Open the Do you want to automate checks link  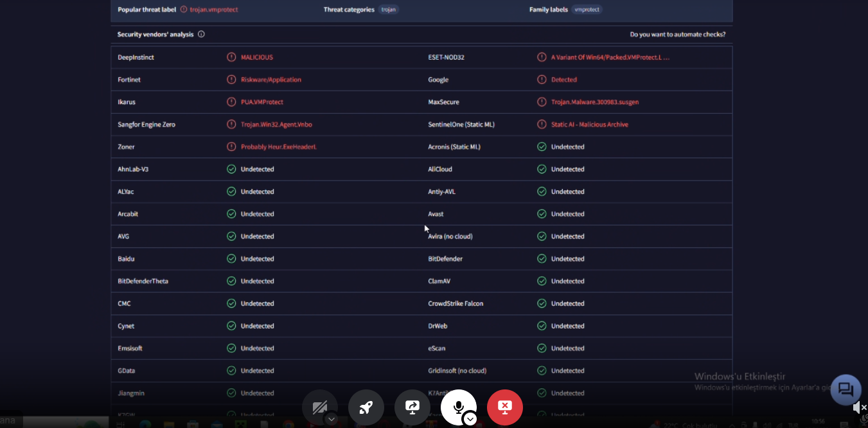click(678, 35)
